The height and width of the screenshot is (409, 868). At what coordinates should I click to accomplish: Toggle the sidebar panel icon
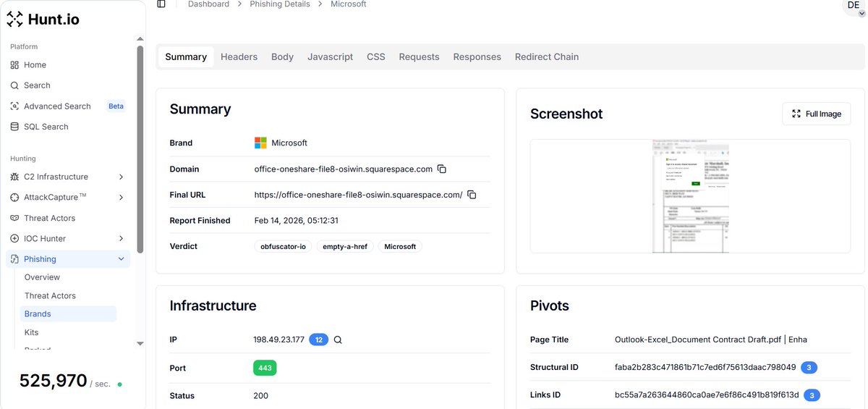tap(161, 4)
